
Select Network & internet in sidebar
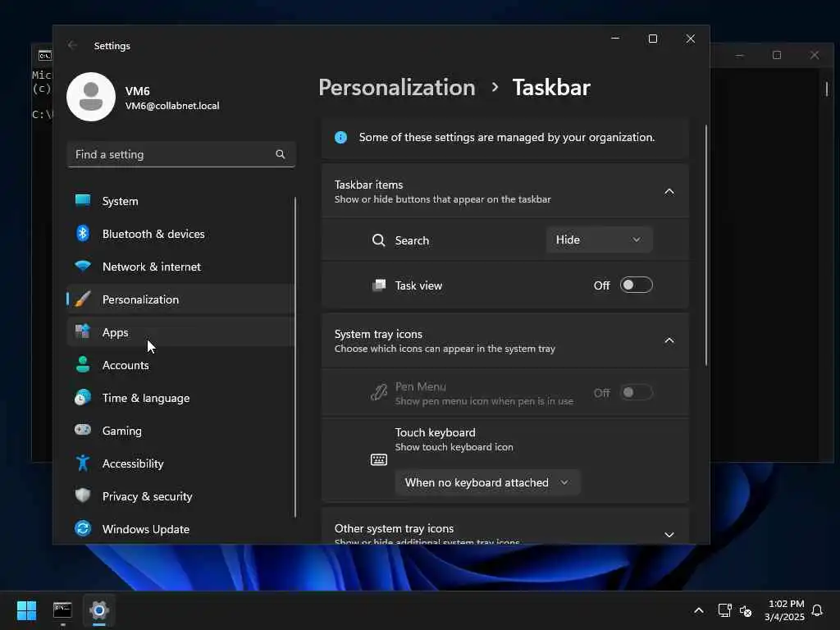click(x=180, y=267)
